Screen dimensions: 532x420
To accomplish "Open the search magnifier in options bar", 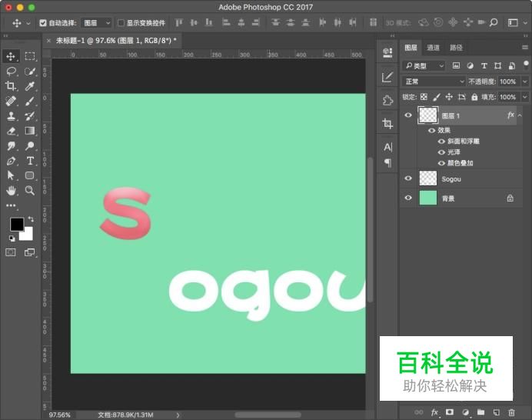I will point(494,22).
